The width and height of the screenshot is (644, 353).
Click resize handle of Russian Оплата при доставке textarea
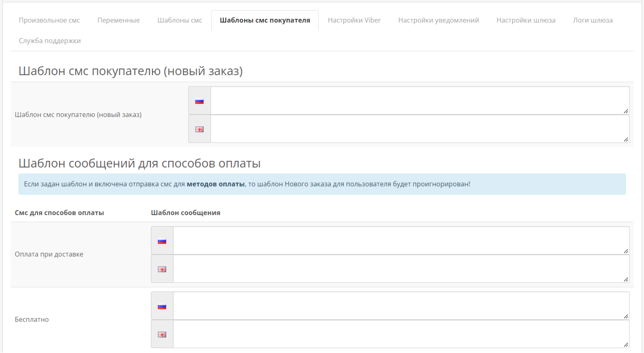626,251
